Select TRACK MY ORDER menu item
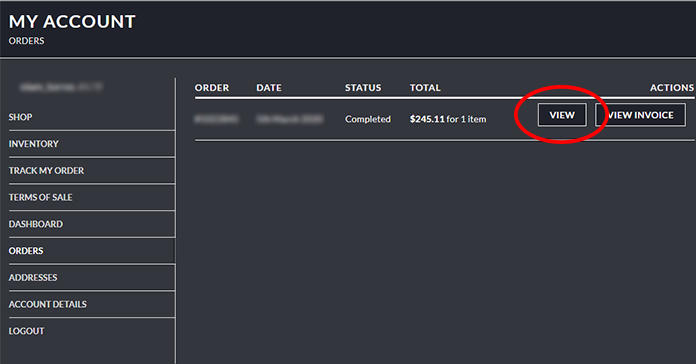Image resolution: width=696 pixels, height=364 pixels. (x=46, y=170)
